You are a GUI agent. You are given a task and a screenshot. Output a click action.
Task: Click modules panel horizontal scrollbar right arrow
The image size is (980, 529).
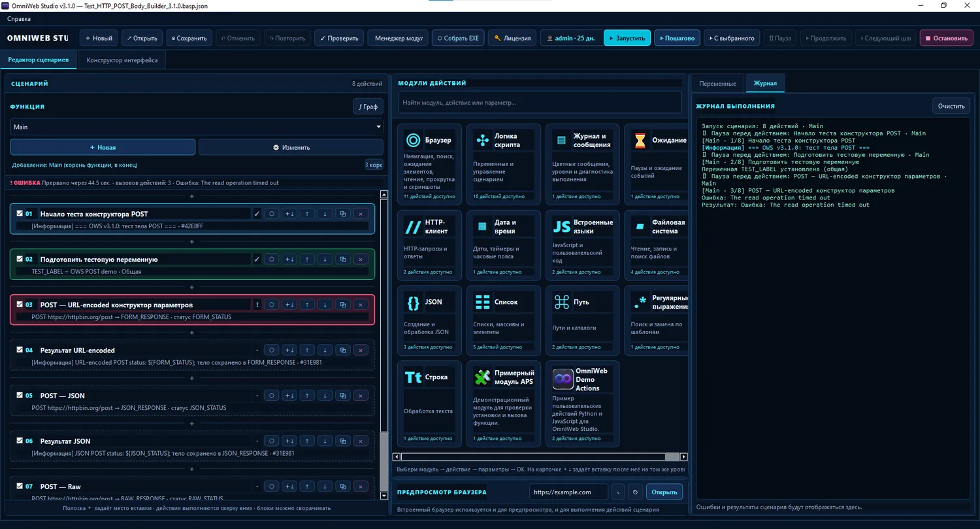coord(683,456)
